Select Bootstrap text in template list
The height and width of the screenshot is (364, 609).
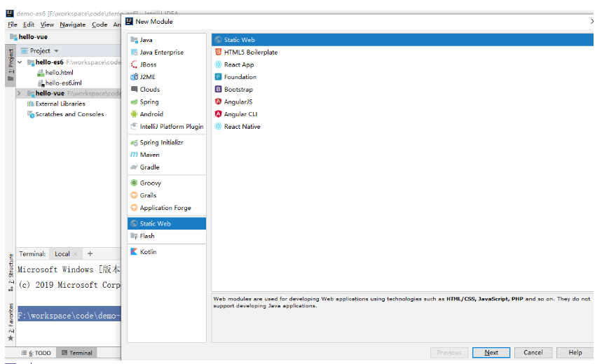click(x=238, y=90)
